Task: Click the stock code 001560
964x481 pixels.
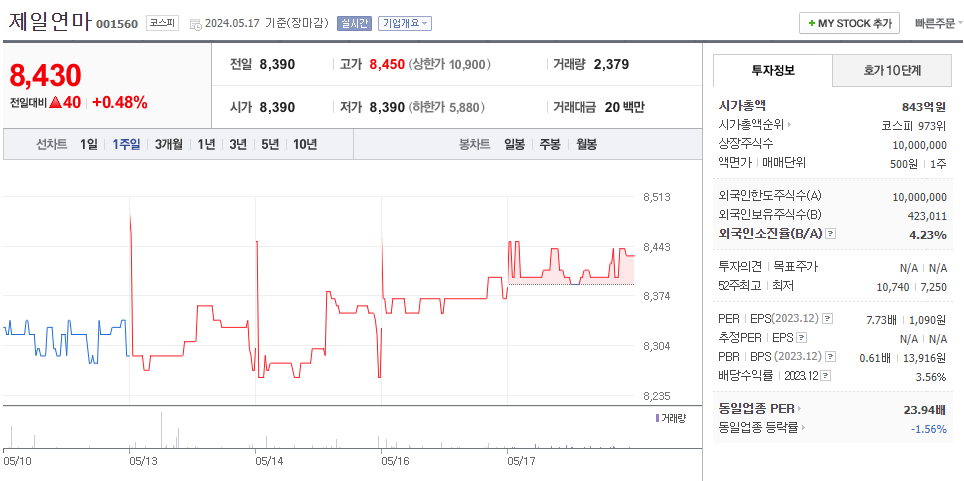Action: coord(117,25)
